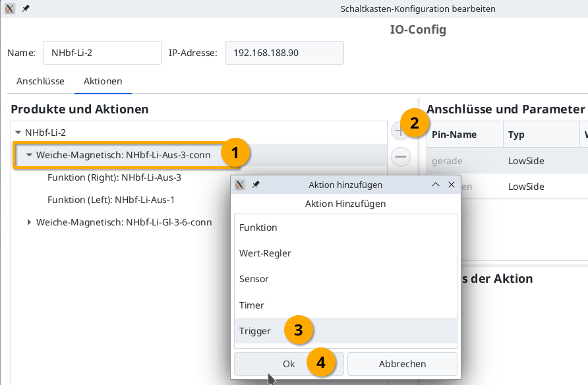This screenshot has width=588, height=385.
Task: Collapse Weiche-Magnetisch NHbf-Li-Aus-3-conn node
Action: pyautogui.click(x=29, y=156)
